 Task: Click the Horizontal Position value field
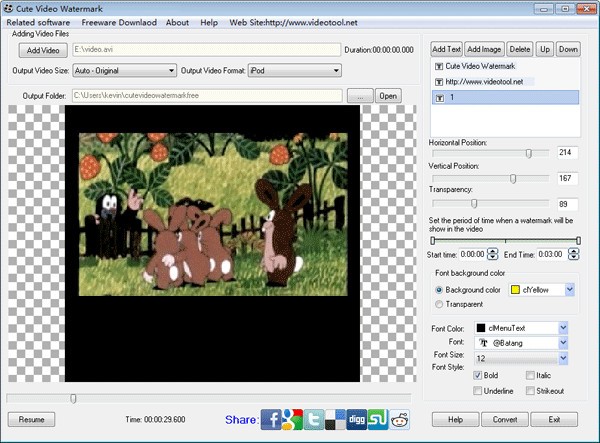(568, 152)
